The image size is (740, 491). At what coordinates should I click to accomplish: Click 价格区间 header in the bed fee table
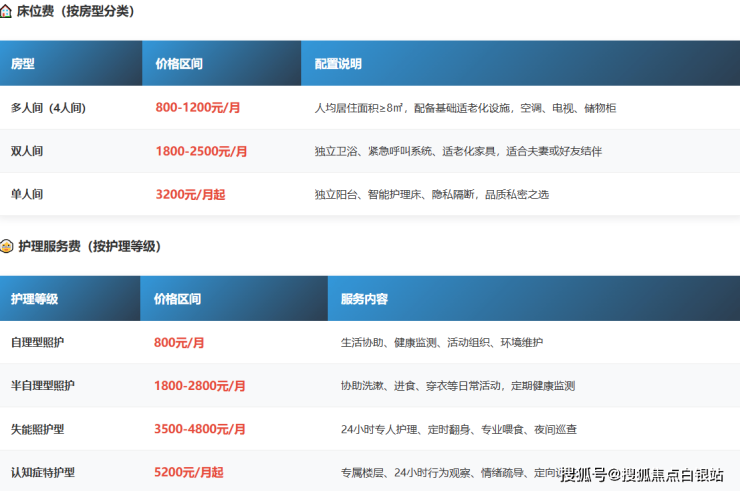point(179,63)
